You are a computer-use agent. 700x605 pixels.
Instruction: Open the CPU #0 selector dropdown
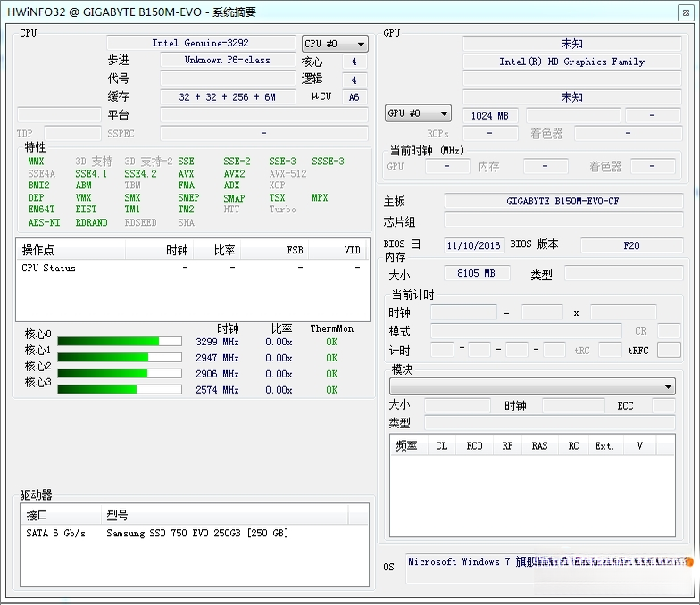335,44
